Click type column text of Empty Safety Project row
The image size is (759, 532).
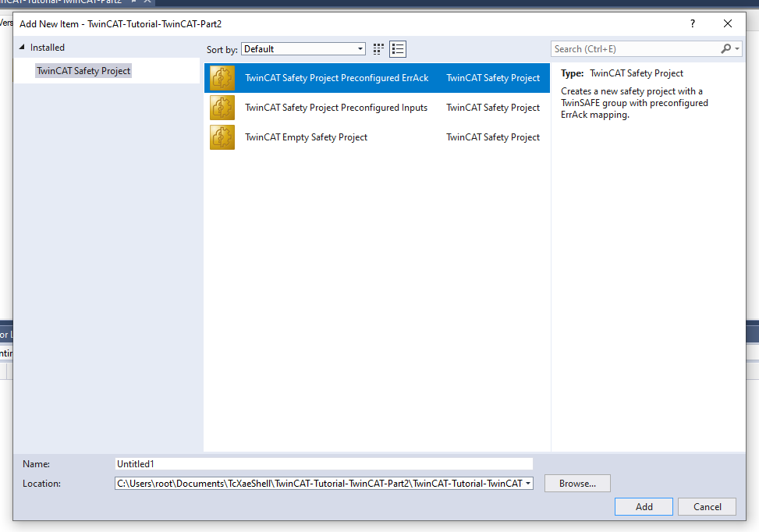pos(493,137)
